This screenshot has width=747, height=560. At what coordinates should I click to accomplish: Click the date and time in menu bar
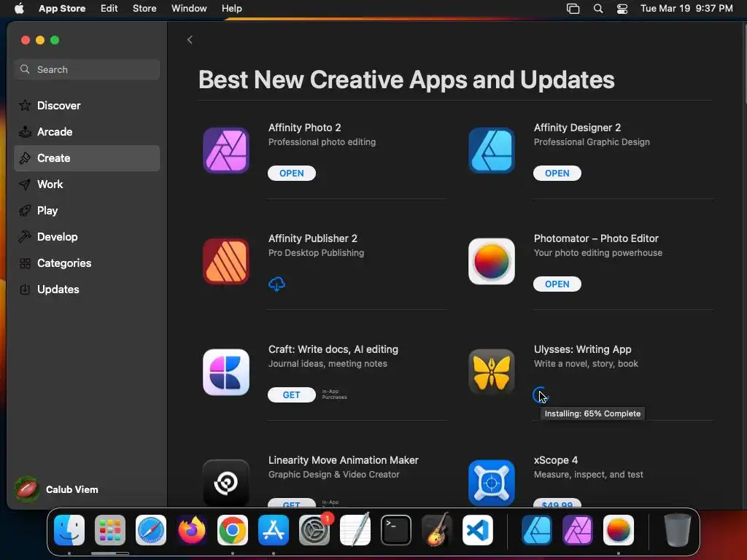pos(686,8)
